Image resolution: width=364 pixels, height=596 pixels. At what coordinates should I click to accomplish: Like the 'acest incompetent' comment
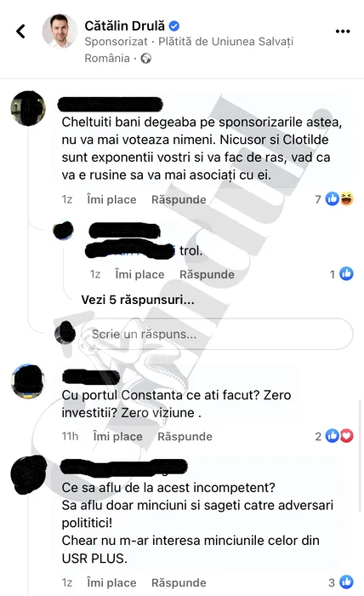pyautogui.click(x=111, y=582)
